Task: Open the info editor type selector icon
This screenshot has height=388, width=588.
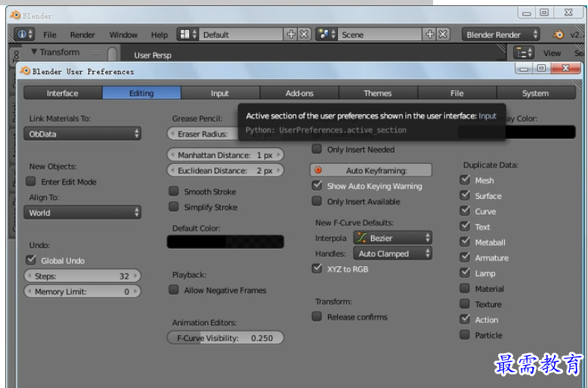Action: [24, 35]
